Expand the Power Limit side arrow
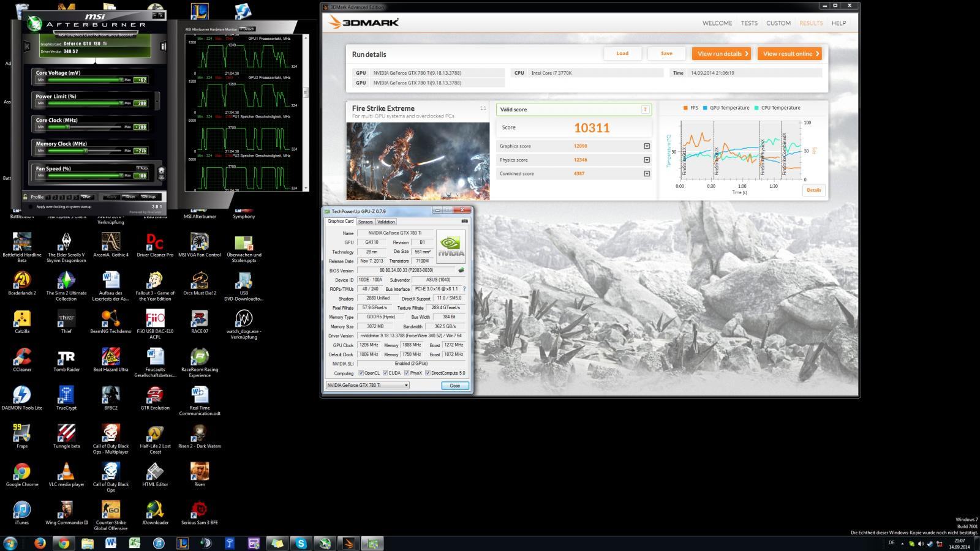The height and width of the screenshot is (551, 980). pyautogui.click(x=157, y=100)
